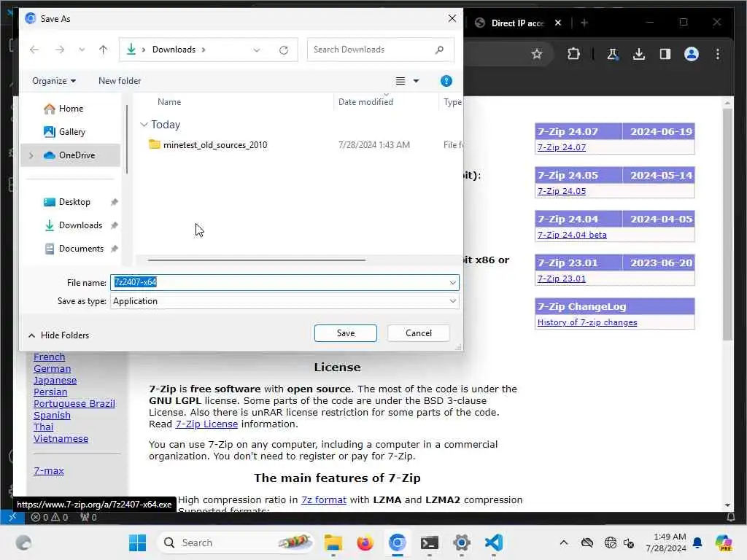Screen dimensions: 747x560
Task: Open the 7-Zip 23.01 link
Action: 562,279
